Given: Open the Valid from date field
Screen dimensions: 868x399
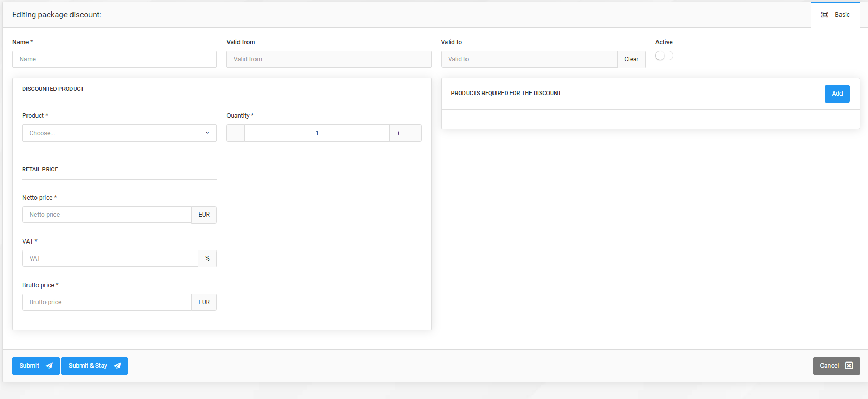Looking at the screenshot, I should (x=328, y=59).
